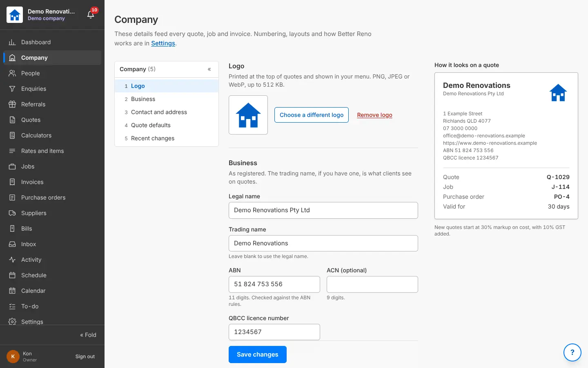Click the Remove logo link

[374, 115]
